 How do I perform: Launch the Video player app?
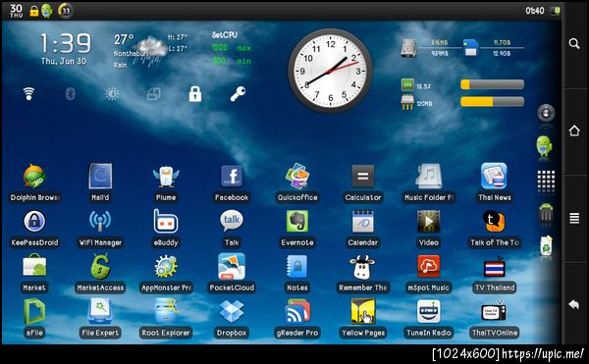tap(429, 222)
